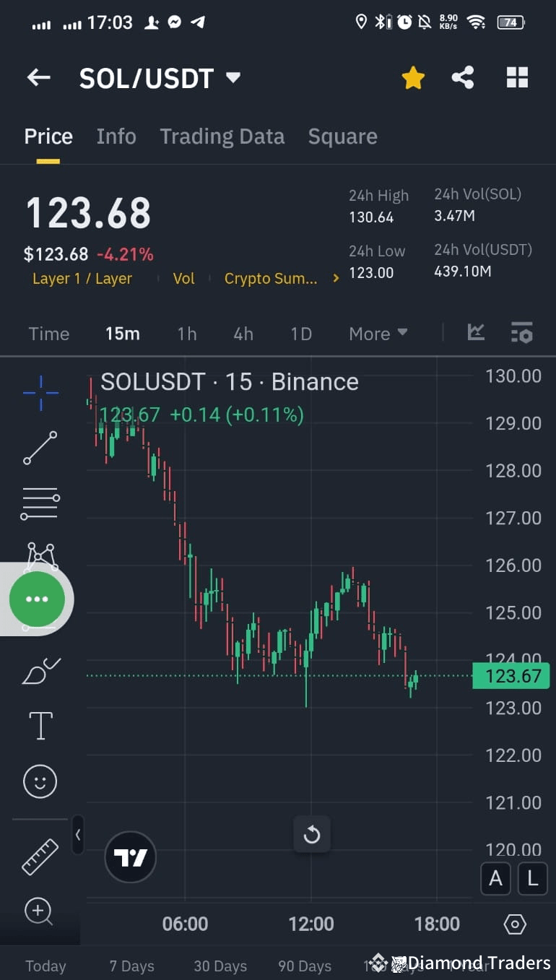
Task: Switch to the Trading Data tab
Action: (x=222, y=136)
